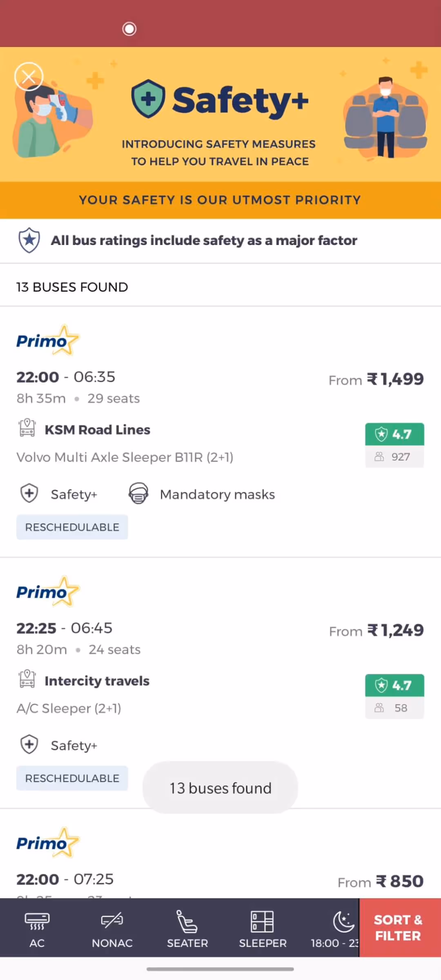This screenshot has height=980, width=441.
Task: Open SORT & FILTER options
Action: coord(398,928)
